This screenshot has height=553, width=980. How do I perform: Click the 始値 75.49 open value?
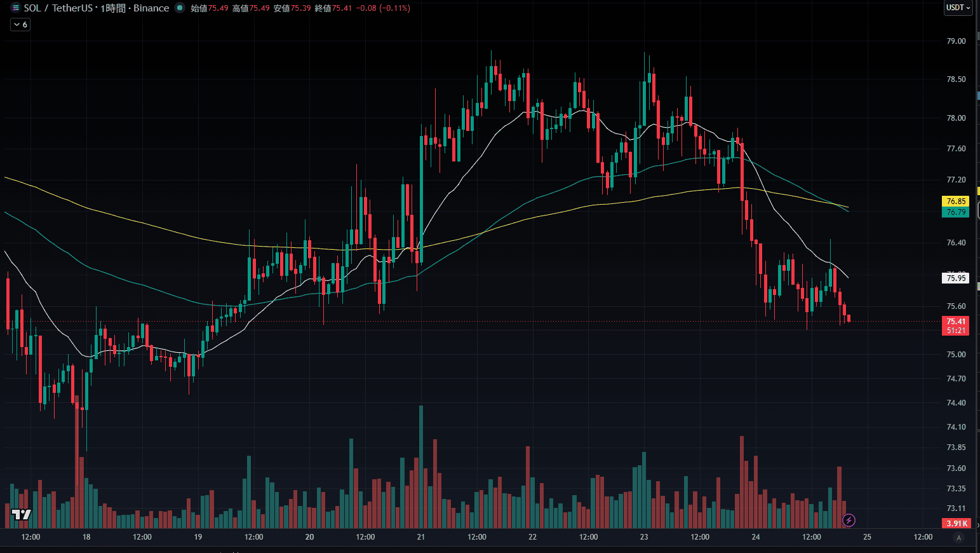[210, 8]
